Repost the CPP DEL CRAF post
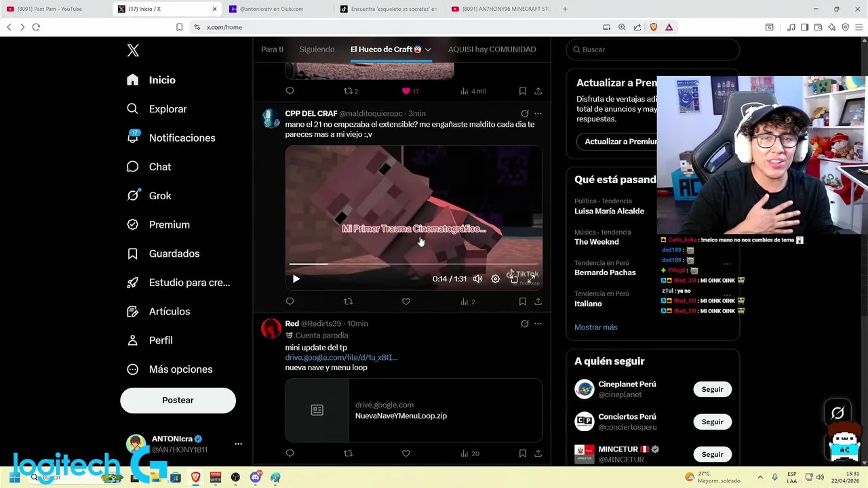 [x=348, y=302]
